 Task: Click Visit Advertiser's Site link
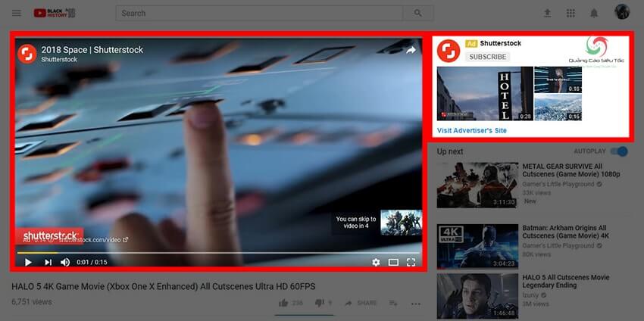[472, 130]
